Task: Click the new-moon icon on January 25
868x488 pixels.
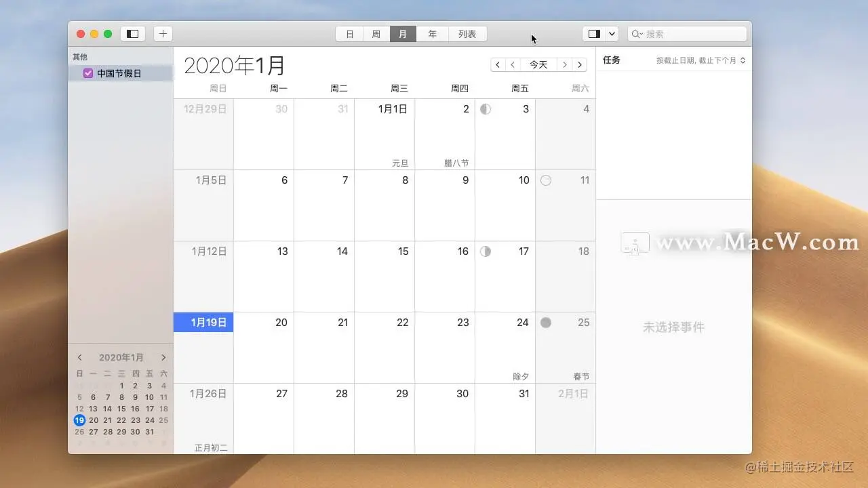Action: [546, 323]
